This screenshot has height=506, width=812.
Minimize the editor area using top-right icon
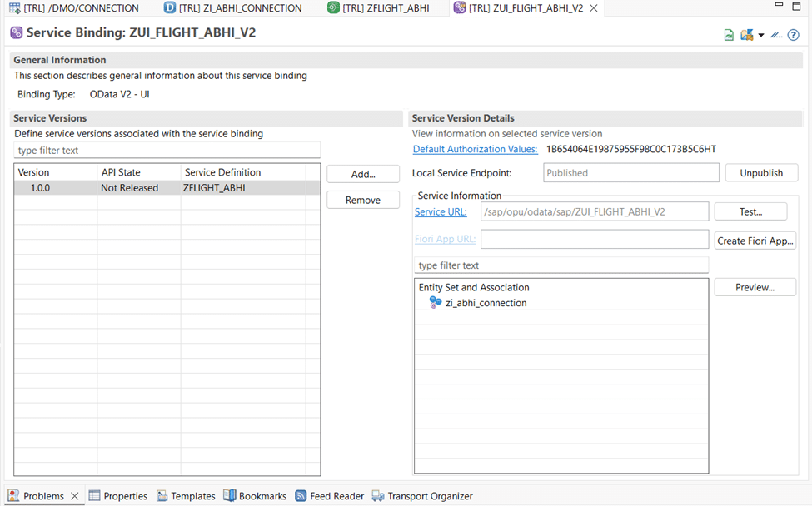(x=778, y=6)
